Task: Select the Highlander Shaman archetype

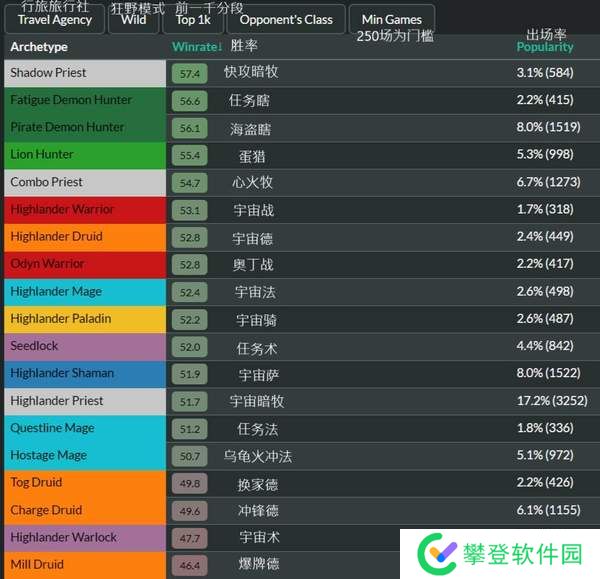Action: click(x=85, y=373)
